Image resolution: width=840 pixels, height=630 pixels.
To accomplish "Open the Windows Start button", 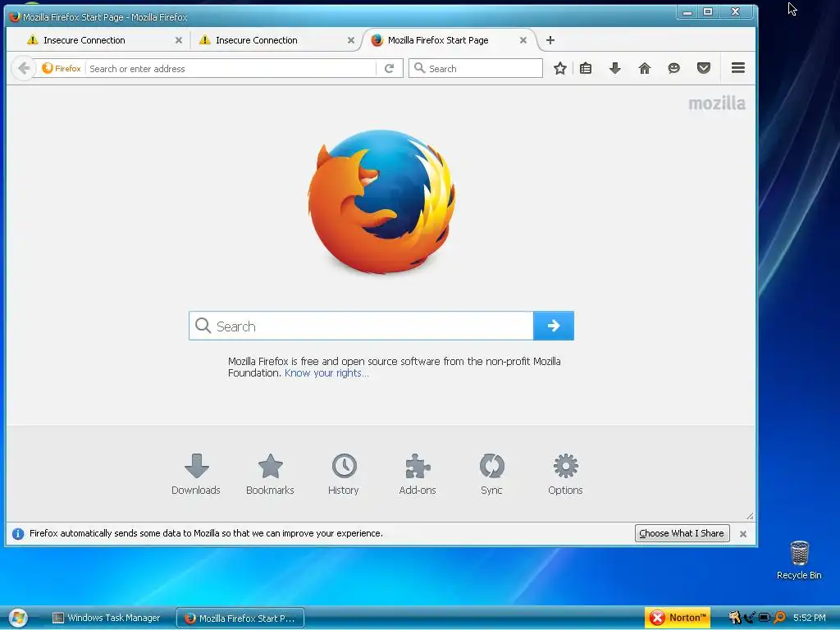I will (x=18, y=618).
